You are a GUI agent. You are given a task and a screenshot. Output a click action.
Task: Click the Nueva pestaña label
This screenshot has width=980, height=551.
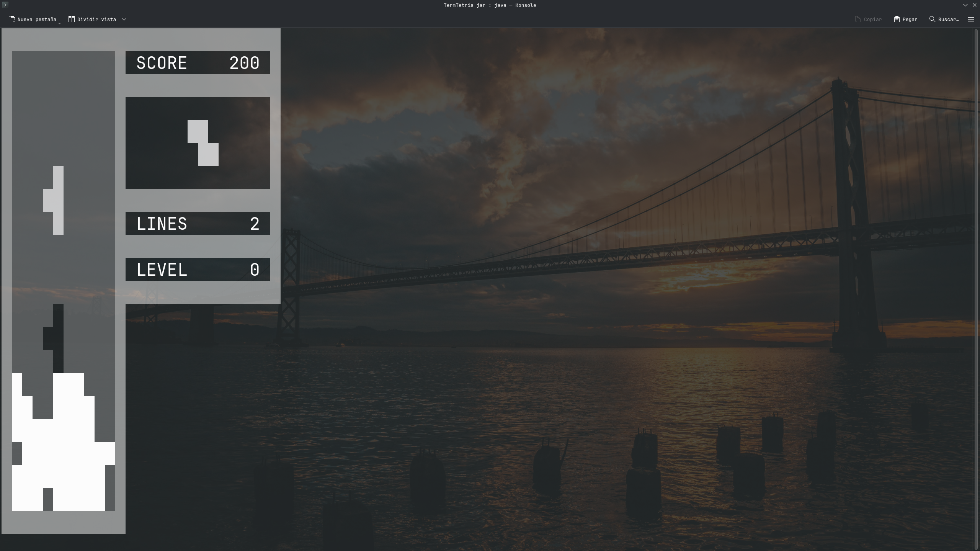tap(37, 19)
